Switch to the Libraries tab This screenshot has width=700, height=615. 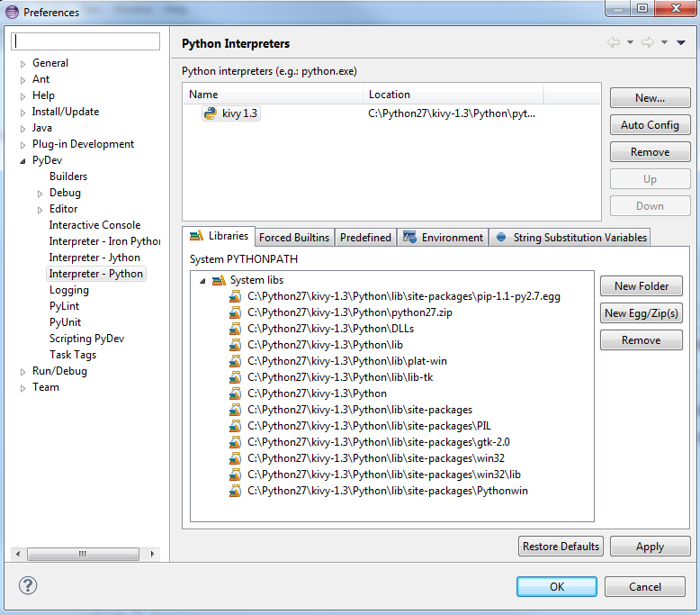(x=219, y=236)
